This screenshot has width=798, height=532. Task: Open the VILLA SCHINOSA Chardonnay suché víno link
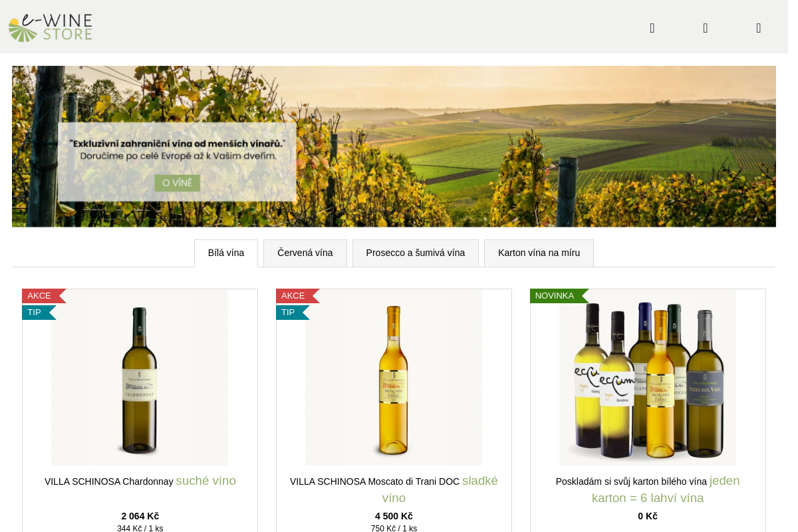pos(140,481)
